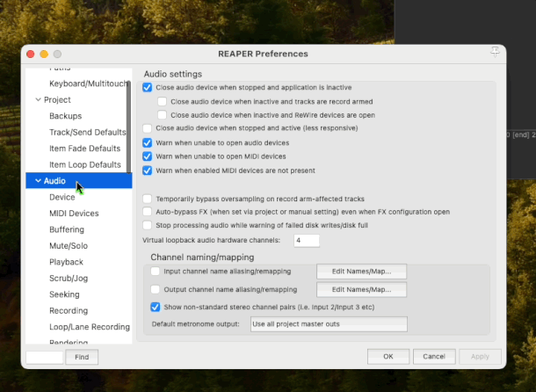Enable close audio device when stopped and active
The image size is (536, 392).
[x=147, y=128]
